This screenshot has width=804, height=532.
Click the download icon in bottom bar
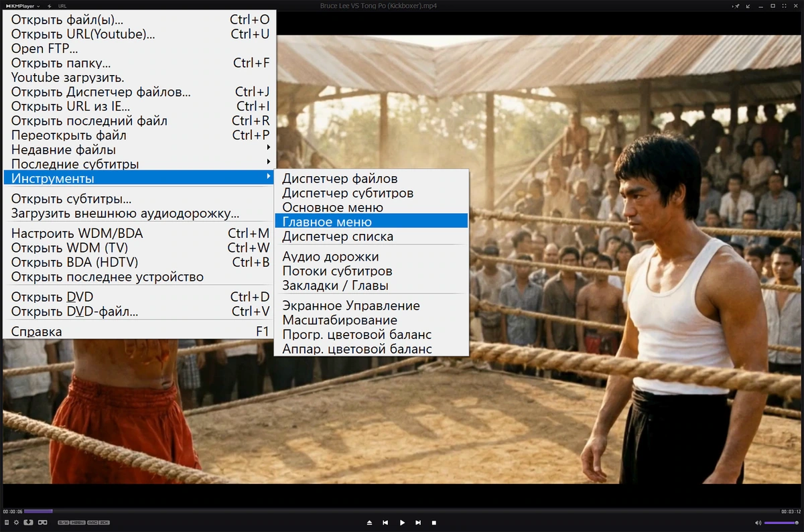(x=28, y=522)
